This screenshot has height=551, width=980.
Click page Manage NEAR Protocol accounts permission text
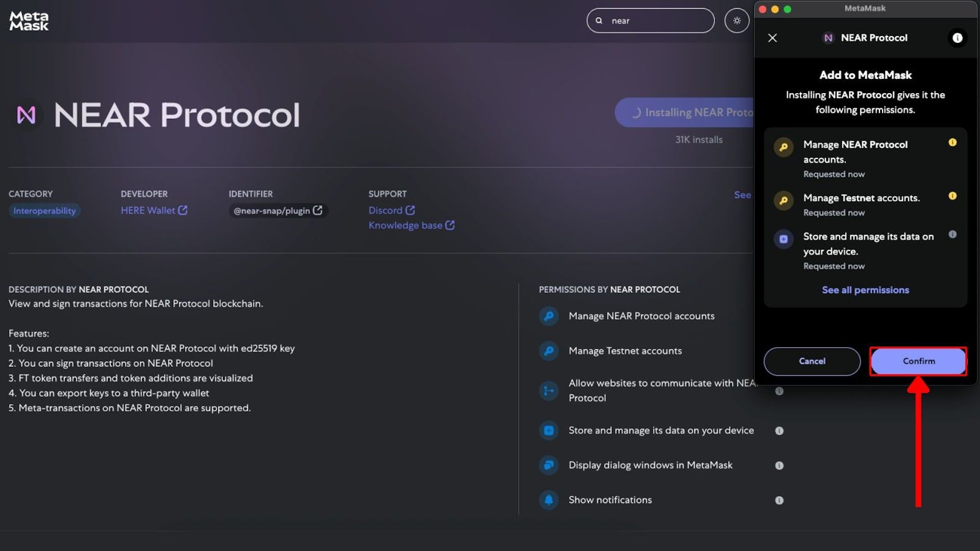(x=641, y=316)
